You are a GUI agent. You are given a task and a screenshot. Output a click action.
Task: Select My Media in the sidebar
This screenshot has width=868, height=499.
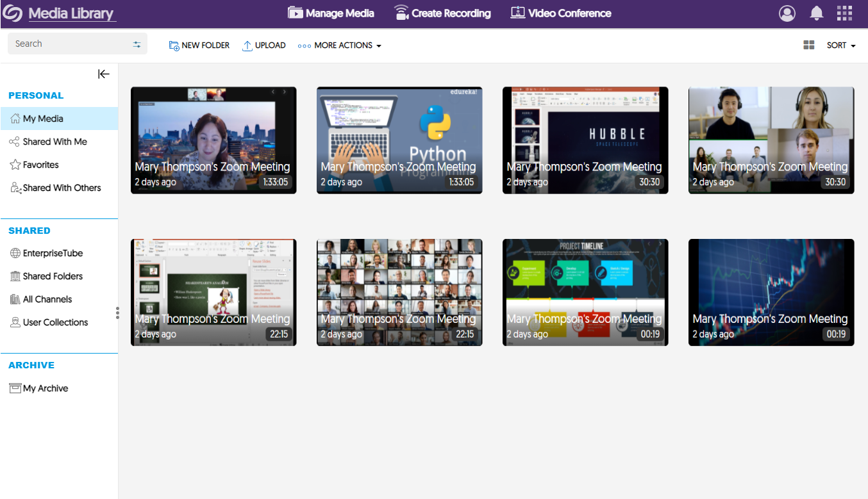pos(59,119)
